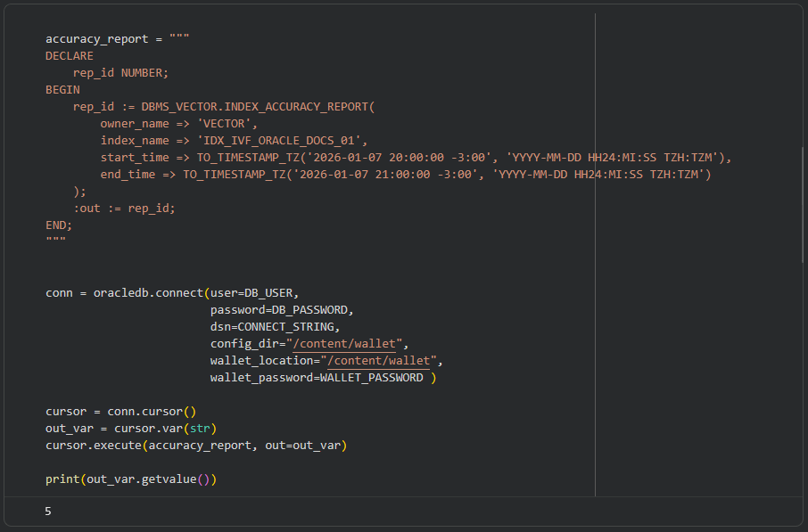Click the wallet_location "/content/wallet" path string

point(381,361)
